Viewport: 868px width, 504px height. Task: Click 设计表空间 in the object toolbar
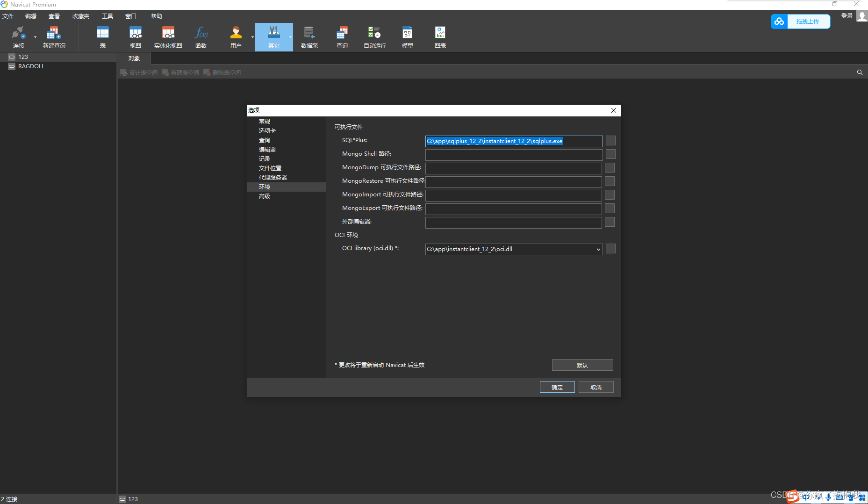coord(139,72)
